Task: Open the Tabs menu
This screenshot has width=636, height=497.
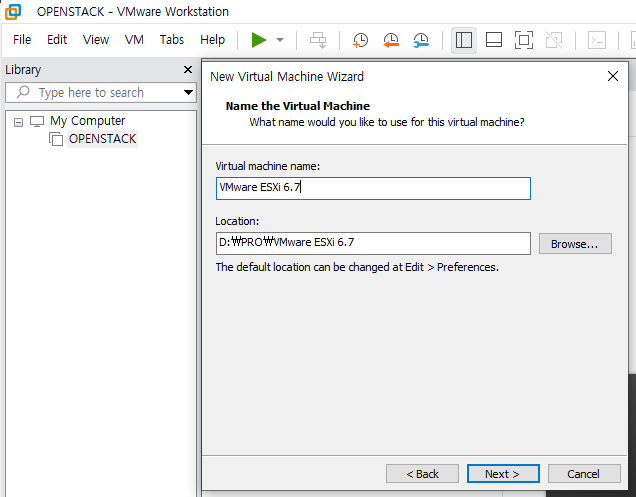Action: 172,40
